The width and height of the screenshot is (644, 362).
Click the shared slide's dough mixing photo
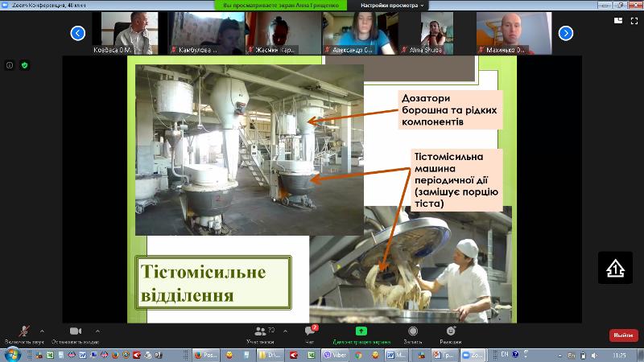[250, 150]
